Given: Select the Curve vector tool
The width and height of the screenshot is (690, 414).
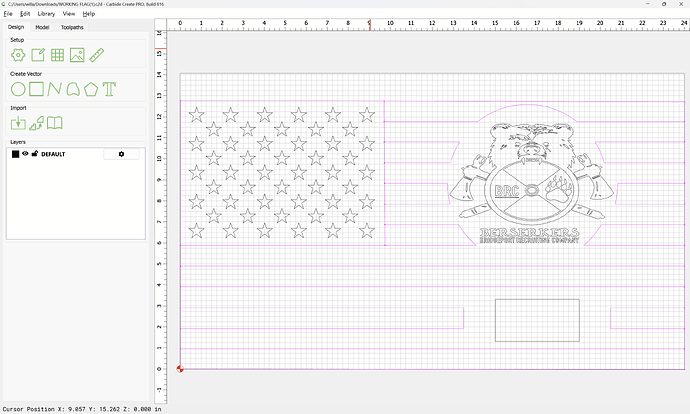Looking at the screenshot, I should [x=73, y=89].
